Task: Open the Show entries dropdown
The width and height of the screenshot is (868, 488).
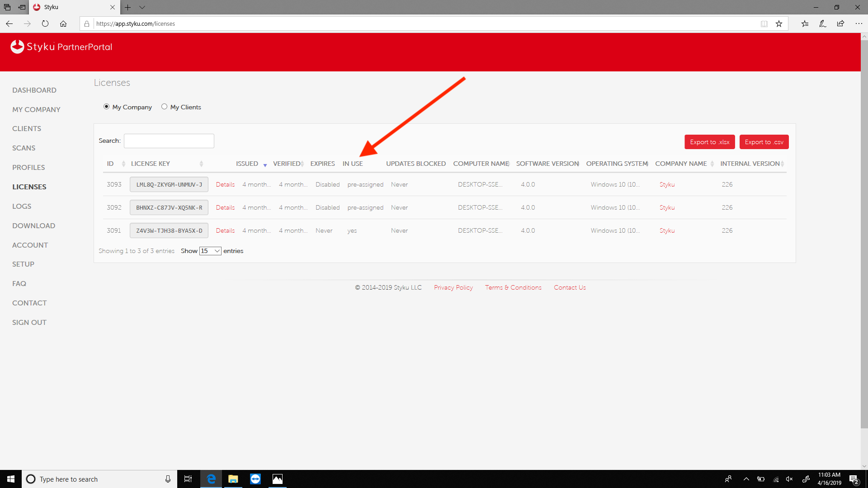Action: 210,251
